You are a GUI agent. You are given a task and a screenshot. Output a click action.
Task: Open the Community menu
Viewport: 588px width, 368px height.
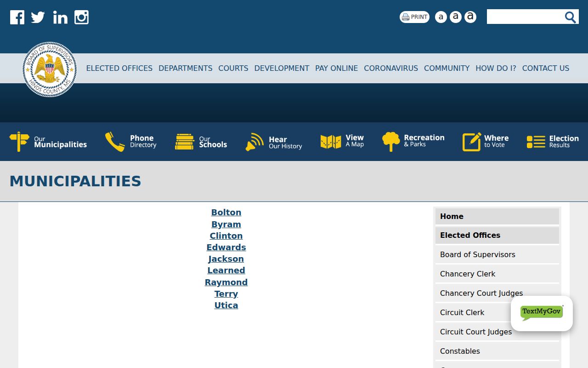[447, 68]
